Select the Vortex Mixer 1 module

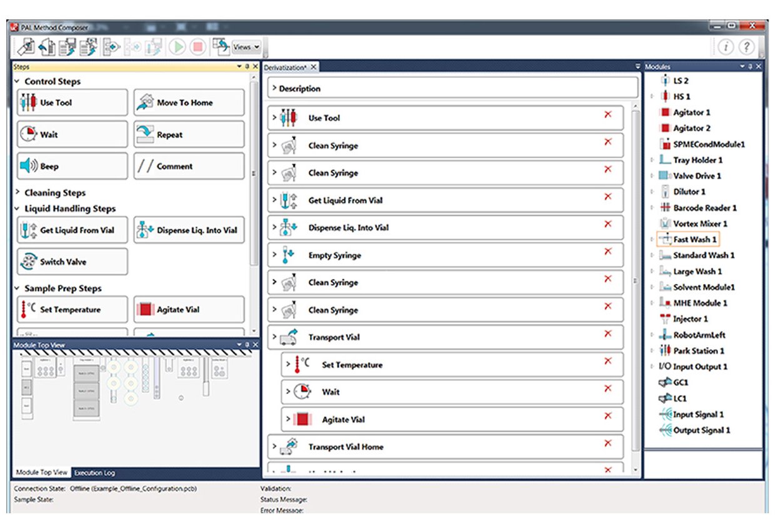point(700,224)
